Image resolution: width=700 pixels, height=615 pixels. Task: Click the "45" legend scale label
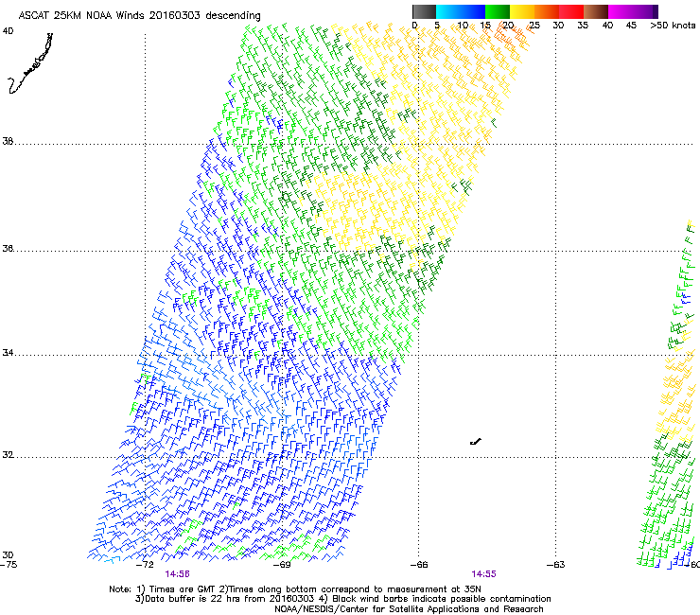tap(631, 26)
